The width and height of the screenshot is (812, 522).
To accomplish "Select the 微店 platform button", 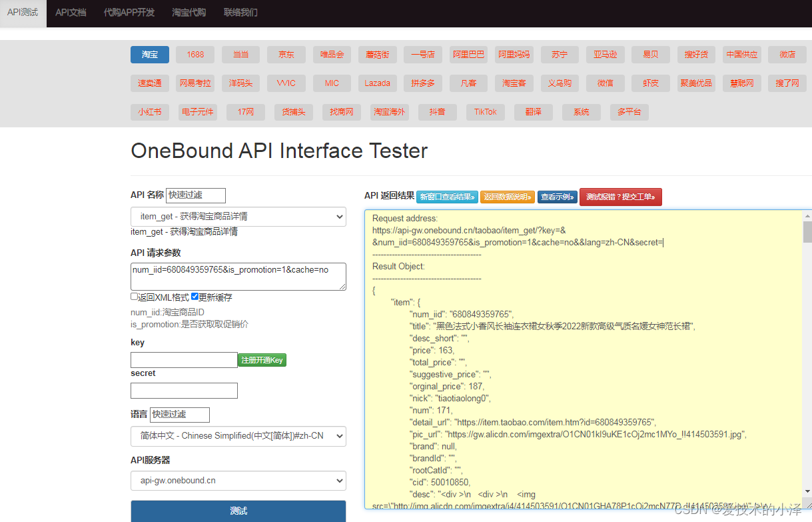I will click(x=787, y=55).
